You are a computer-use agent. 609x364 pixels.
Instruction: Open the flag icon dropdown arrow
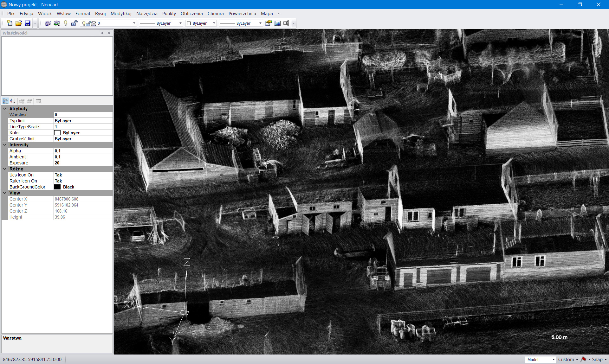(589, 360)
